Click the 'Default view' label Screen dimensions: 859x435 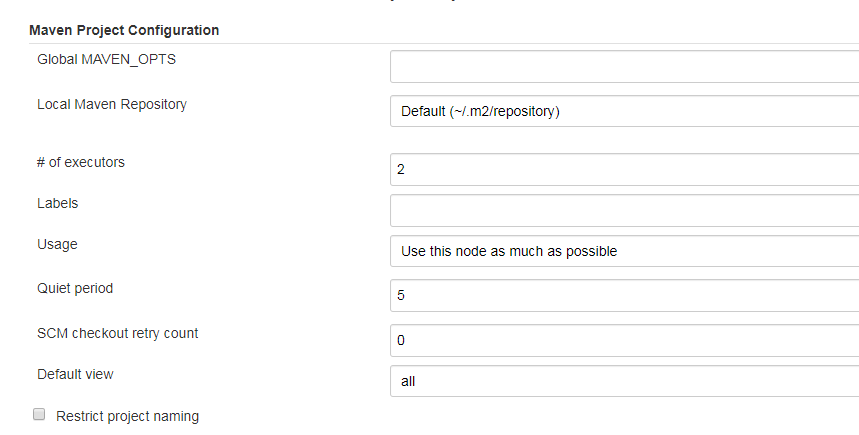pos(75,374)
